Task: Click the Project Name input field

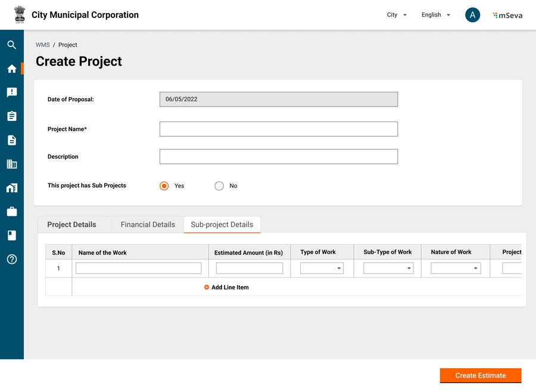Action: tap(278, 129)
